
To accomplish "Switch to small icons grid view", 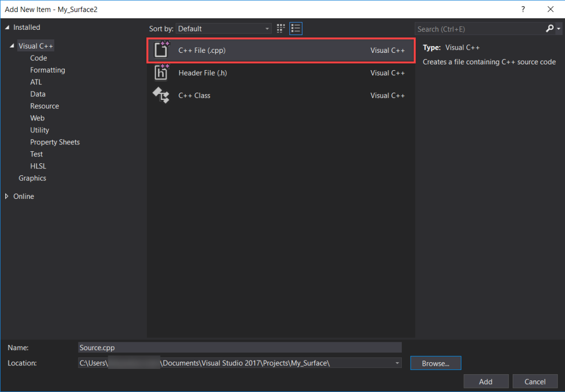I will coord(281,28).
